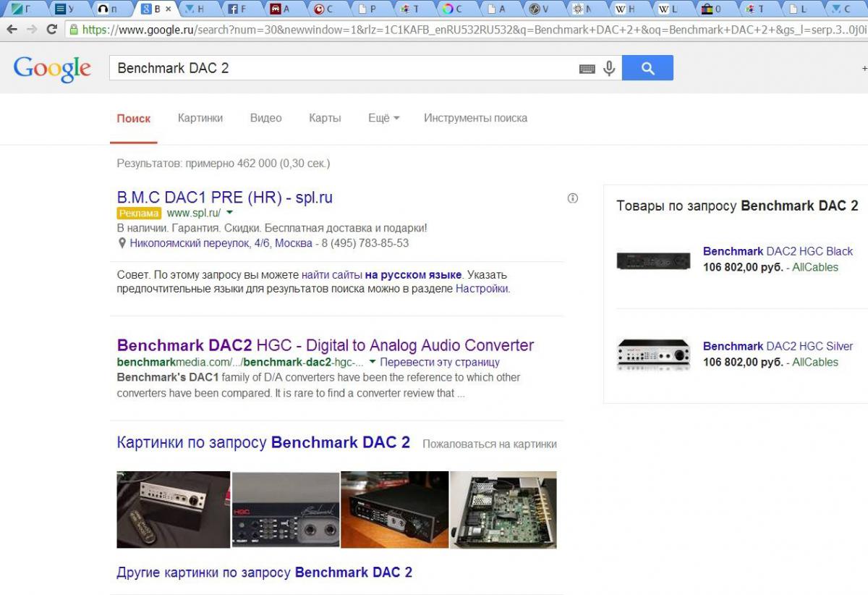
Task: Open Benchmark DAC2 HGC Black product link
Action: (x=778, y=251)
